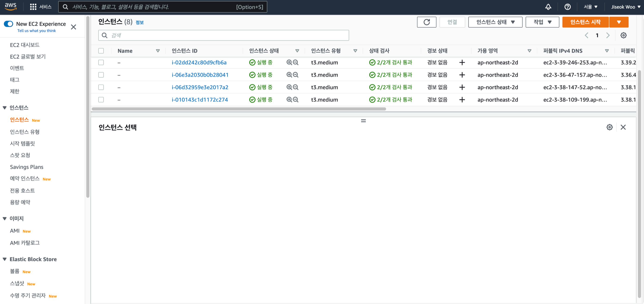Click zoom-out filter icon for i-010143c1d1172c274
The height and width of the screenshot is (304, 644).
pyautogui.click(x=296, y=100)
